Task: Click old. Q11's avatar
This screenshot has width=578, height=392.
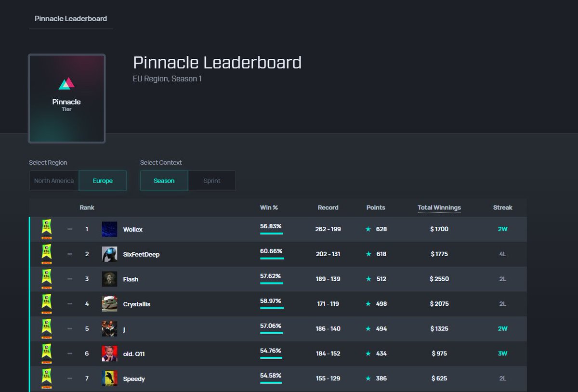Action: 109,353
